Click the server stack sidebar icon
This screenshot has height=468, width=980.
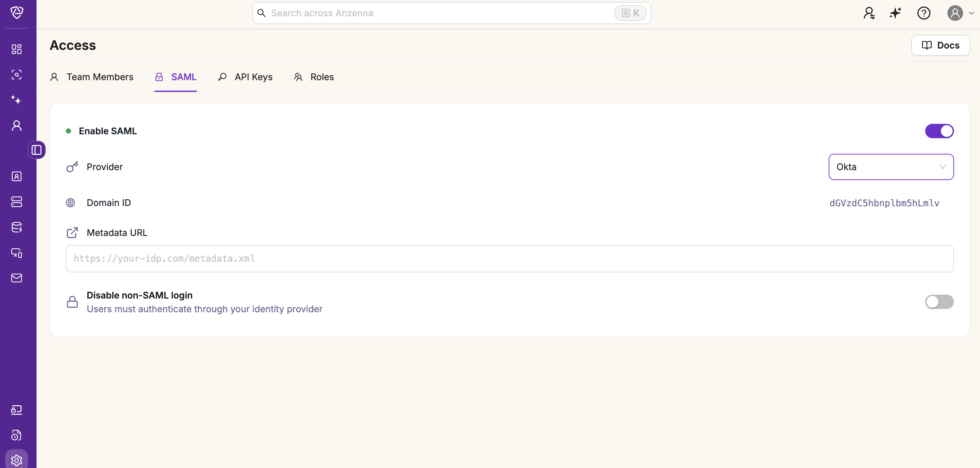click(x=16, y=202)
